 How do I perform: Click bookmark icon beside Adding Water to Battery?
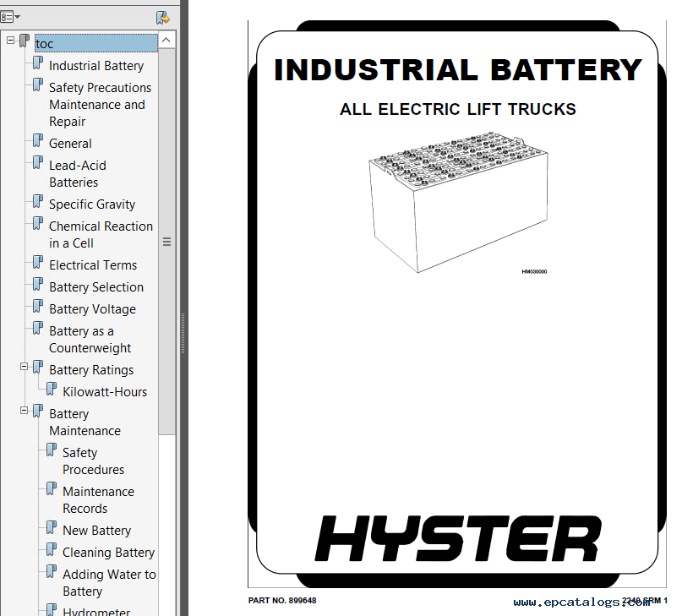click(52, 572)
